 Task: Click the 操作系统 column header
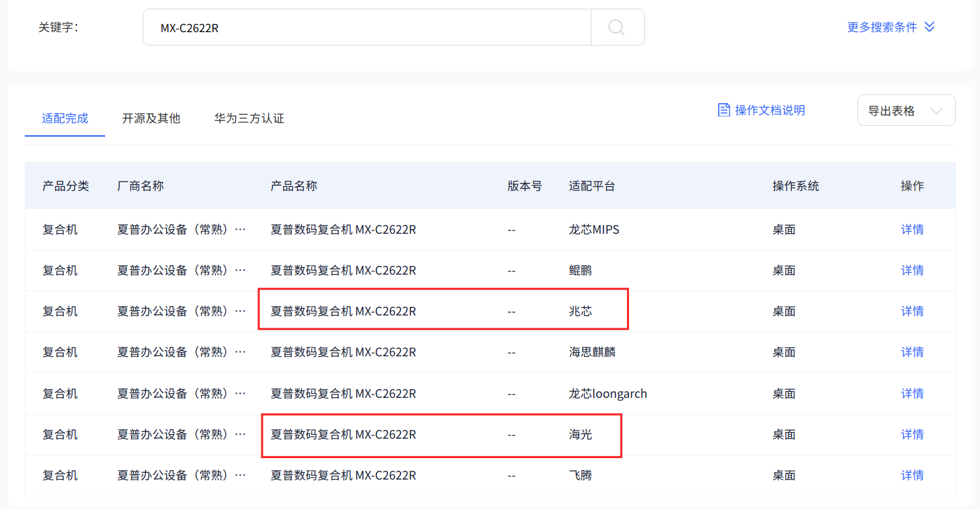[x=796, y=186]
